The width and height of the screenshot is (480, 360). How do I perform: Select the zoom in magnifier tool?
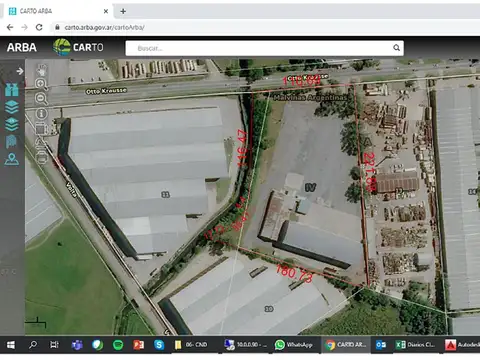coord(42,84)
